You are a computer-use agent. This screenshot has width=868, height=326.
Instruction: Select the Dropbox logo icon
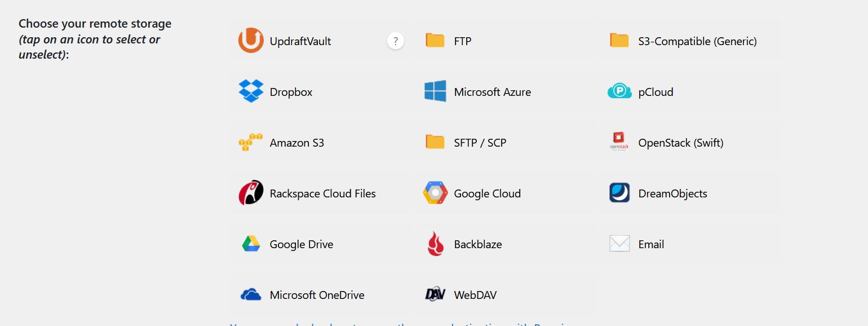pyautogui.click(x=251, y=91)
